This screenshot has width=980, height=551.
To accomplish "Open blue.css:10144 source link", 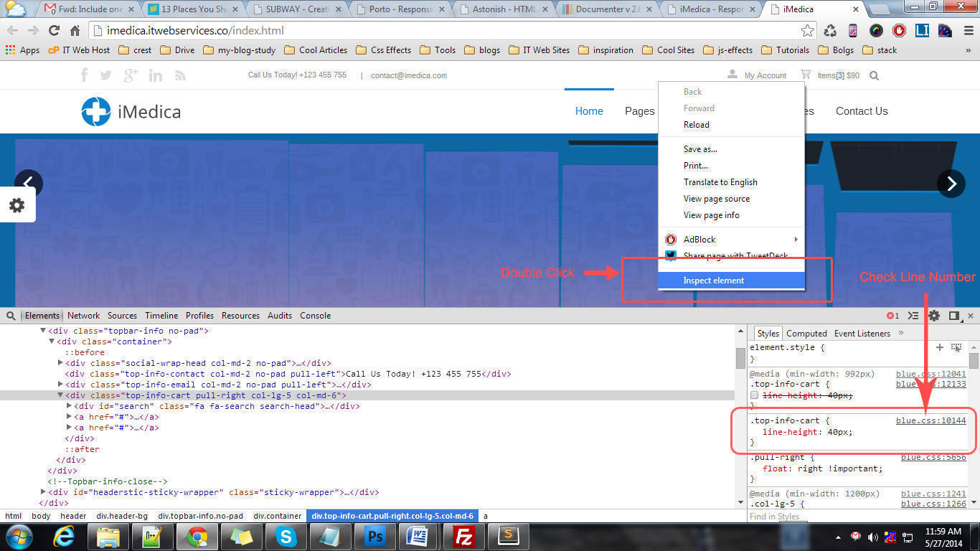I will click(x=930, y=420).
